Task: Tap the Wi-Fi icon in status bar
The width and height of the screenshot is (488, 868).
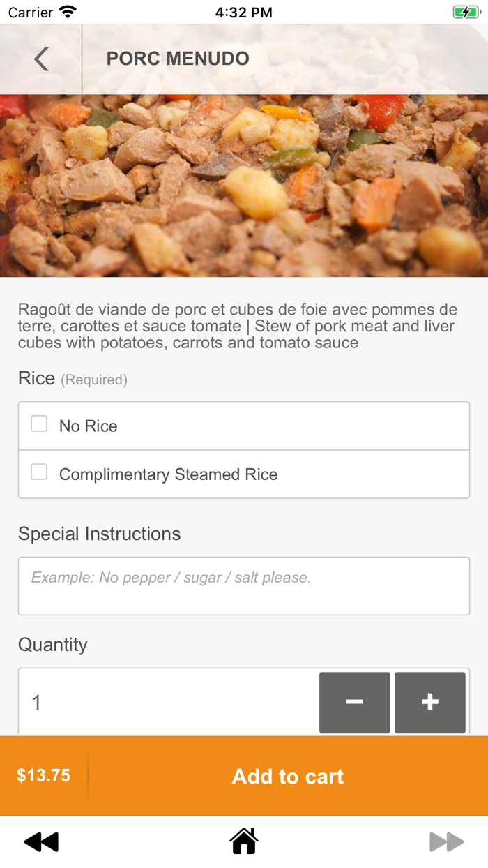Action: click(x=67, y=11)
